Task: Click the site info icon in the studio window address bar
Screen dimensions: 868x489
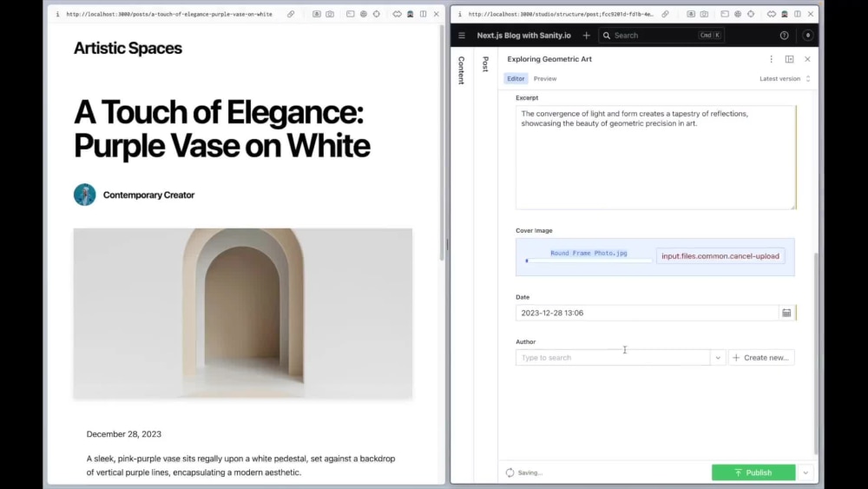Action: click(459, 15)
